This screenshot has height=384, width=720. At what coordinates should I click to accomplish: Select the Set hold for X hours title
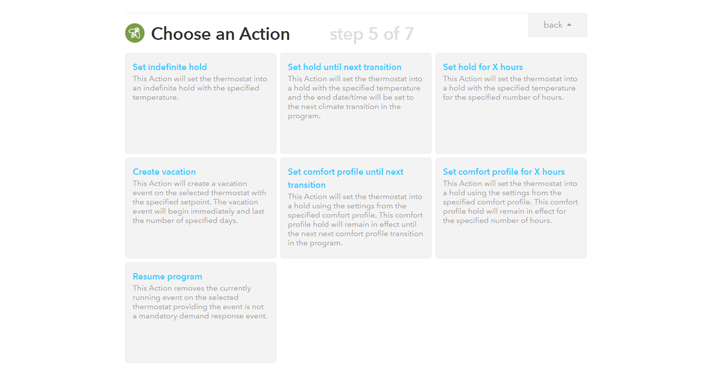tap(483, 67)
